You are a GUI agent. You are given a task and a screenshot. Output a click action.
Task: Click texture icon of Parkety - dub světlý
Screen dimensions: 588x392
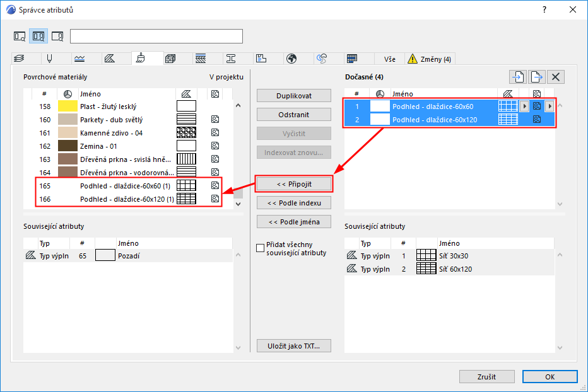[215, 120]
